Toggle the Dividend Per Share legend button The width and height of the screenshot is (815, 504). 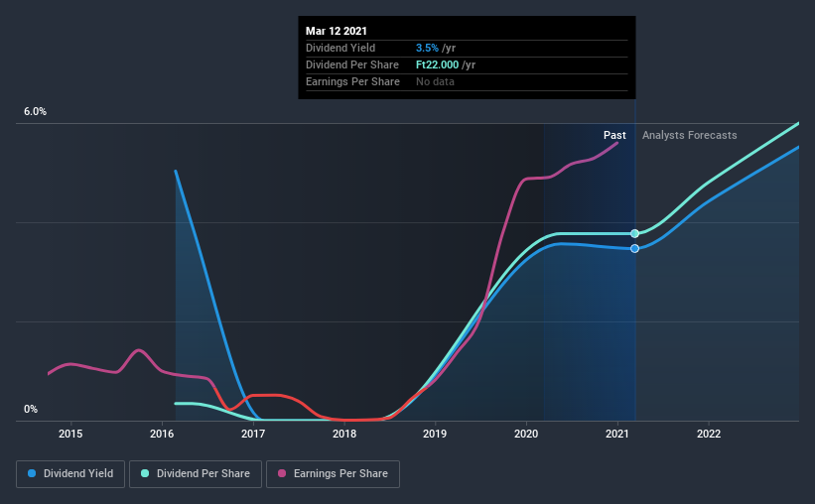click(196, 474)
